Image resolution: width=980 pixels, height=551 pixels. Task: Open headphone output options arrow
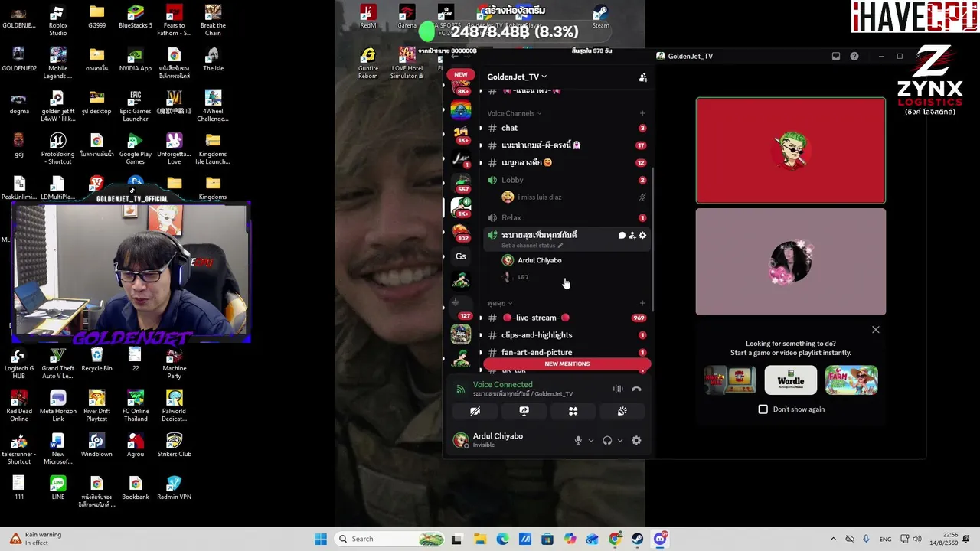click(620, 441)
